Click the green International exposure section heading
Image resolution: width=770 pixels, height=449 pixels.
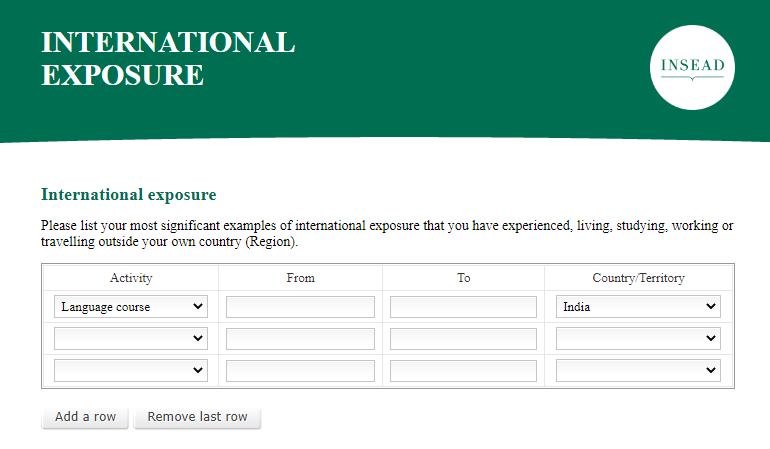point(128,194)
